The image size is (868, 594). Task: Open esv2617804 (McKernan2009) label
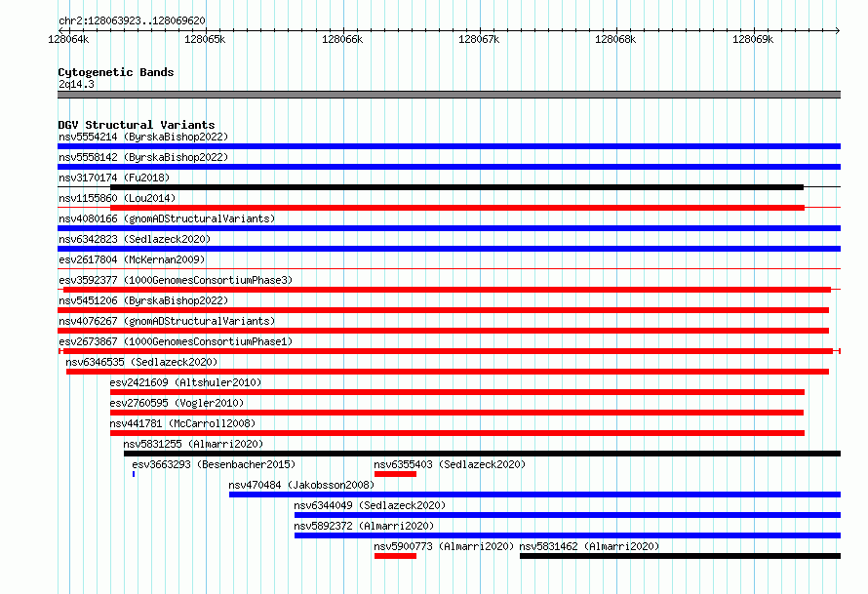point(132,259)
